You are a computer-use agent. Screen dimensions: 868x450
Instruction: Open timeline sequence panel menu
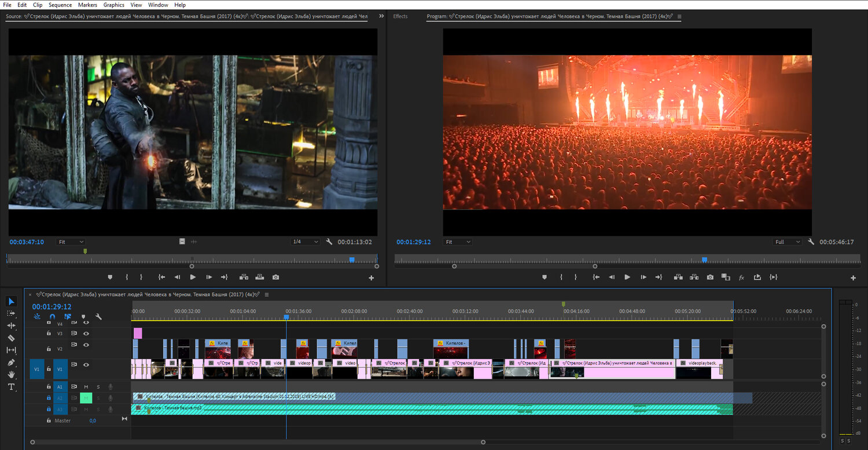click(267, 294)
